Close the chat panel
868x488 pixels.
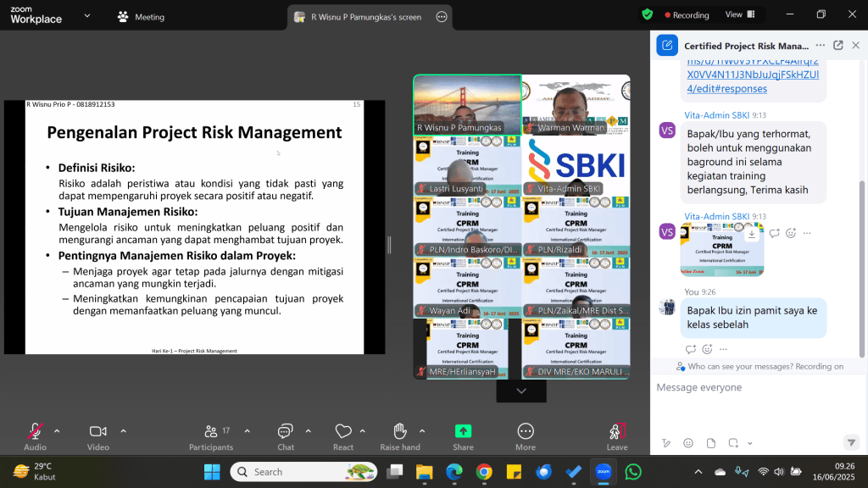click(x=856, y=46)
